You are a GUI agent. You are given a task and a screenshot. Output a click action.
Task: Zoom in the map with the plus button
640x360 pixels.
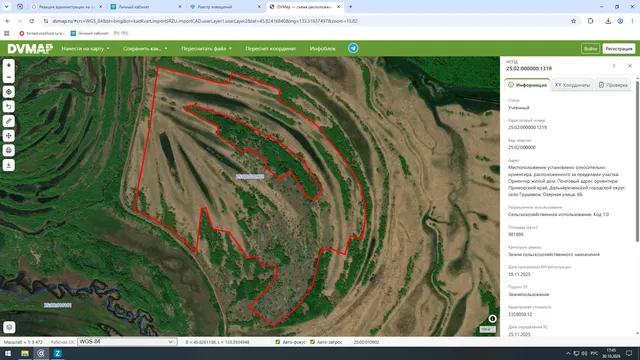9,65
